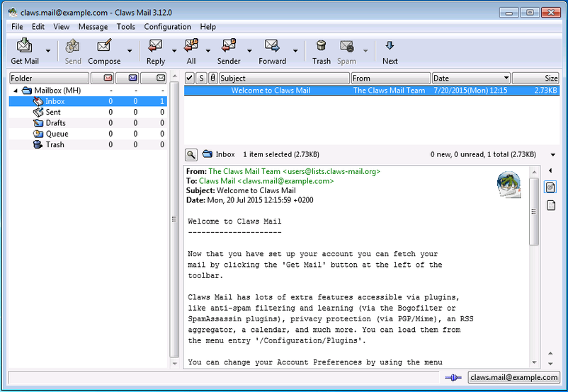Click the claws.mail@example.com account button

click(513, 377)
